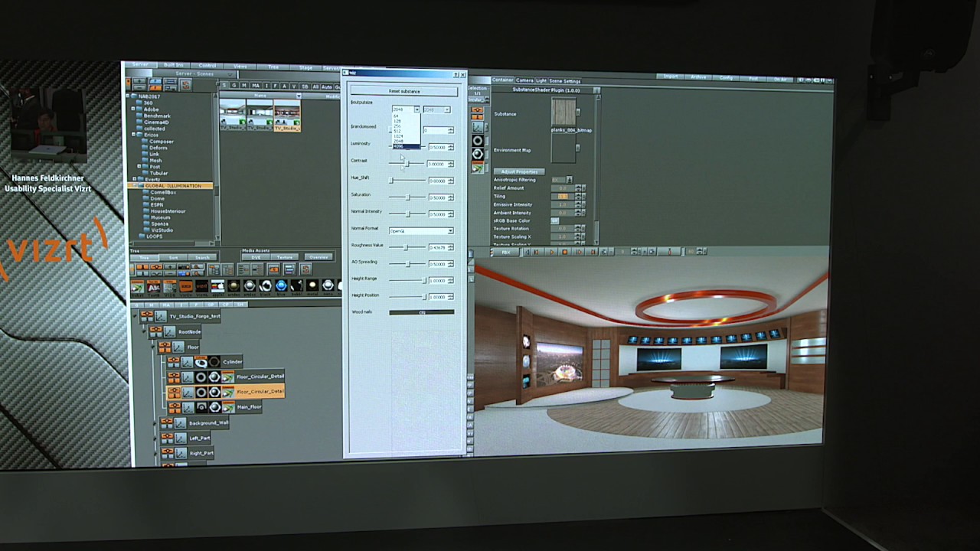Click the Substance wood planks thumbnail
This screenshot has width=980, height=551.
563,112
